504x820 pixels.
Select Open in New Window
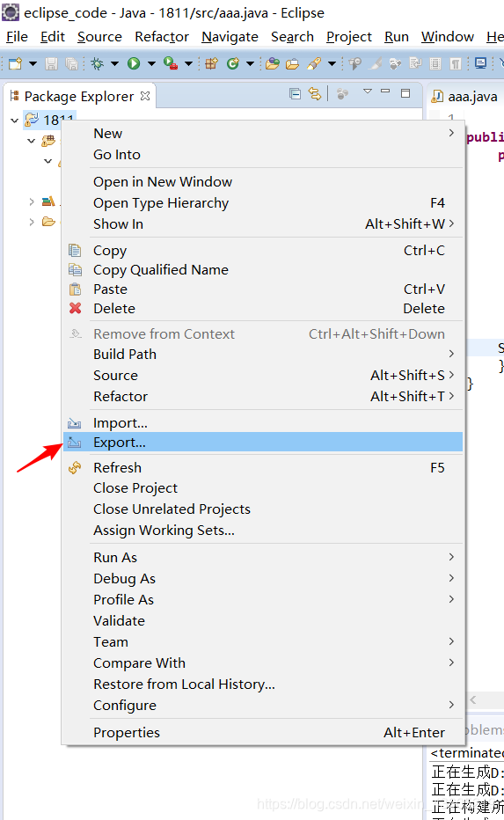(x=263, y=181)
